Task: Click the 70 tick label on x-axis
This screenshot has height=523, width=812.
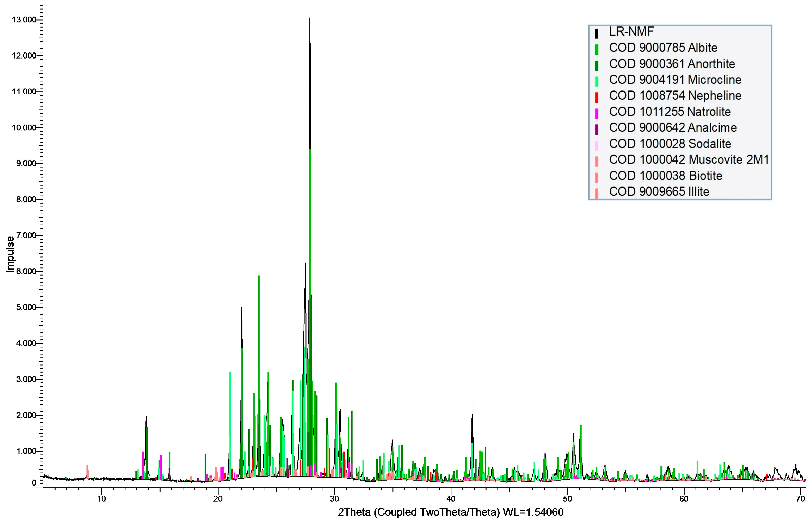Action: (x=800, y=499)
